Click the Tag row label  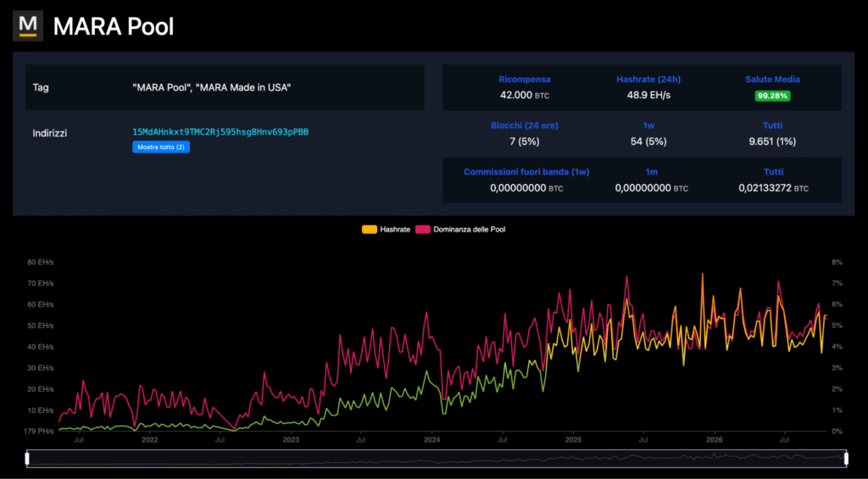41,87
